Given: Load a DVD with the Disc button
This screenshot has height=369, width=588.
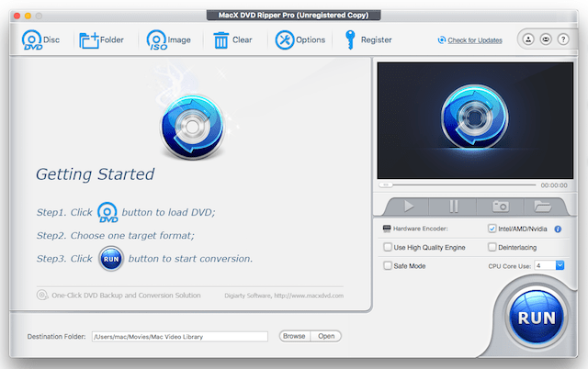Looking at the screenshot, I should (x=40, y=39).
